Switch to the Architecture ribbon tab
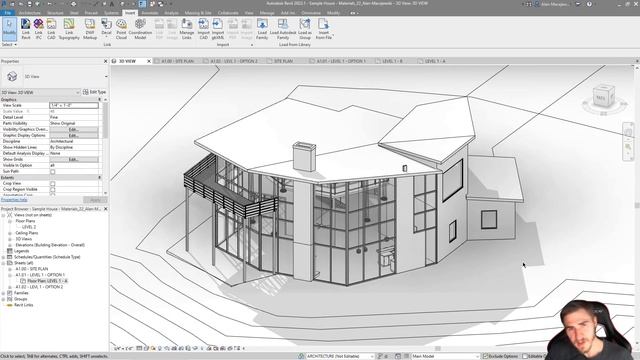The image size is (640, 360). click(29, 13)
